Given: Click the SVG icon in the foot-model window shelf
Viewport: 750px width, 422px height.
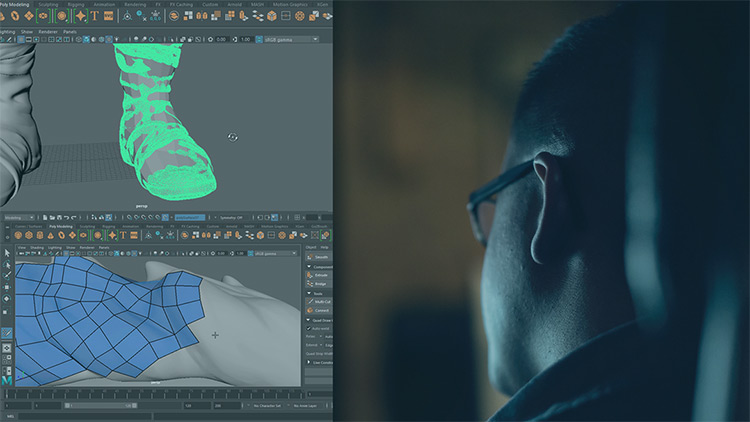Looking at the screenshot, I should pos(109,16).
